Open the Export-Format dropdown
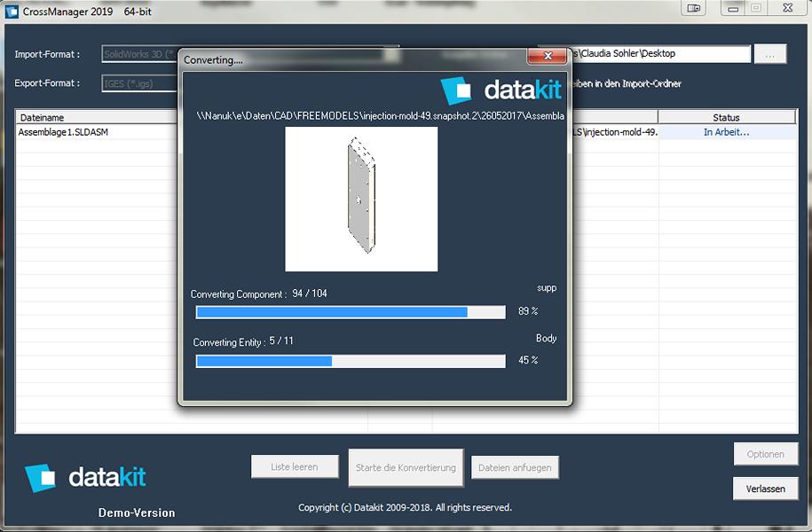Screen dimensions: 812x532 140,83
